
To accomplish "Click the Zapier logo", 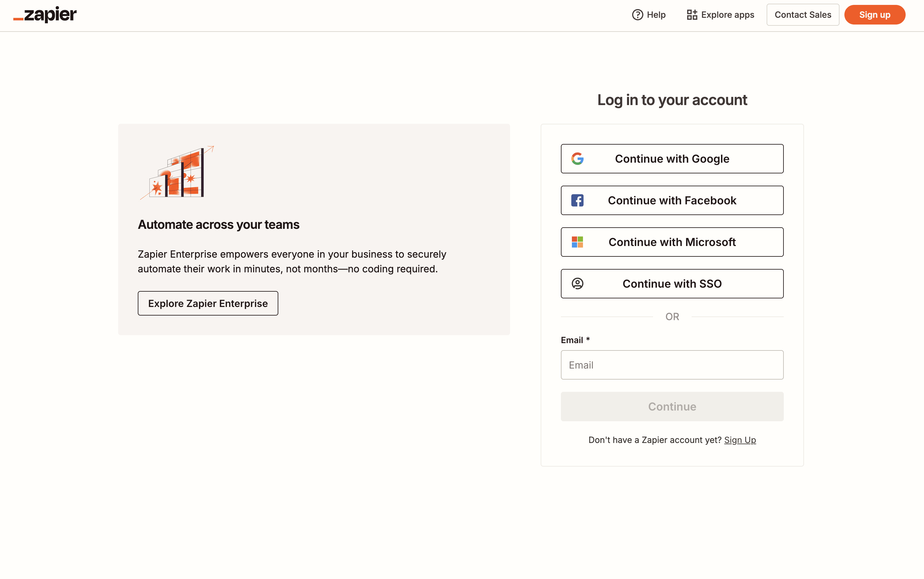I will click(45, 15).
